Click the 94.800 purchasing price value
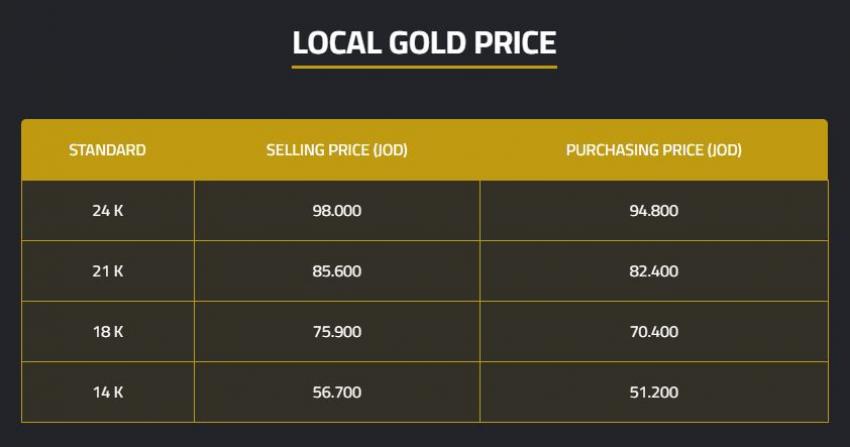The width and height of the screenshot is (850, 447). tap(654, 211)
